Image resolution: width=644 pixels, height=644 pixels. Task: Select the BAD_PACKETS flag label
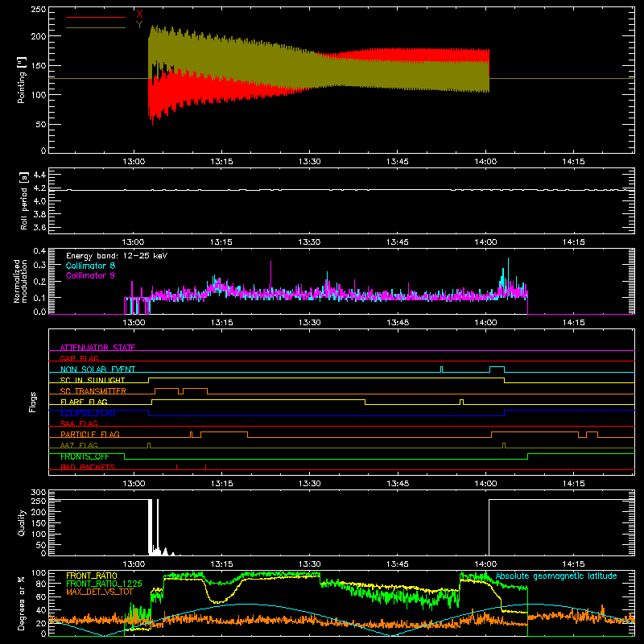88,467
